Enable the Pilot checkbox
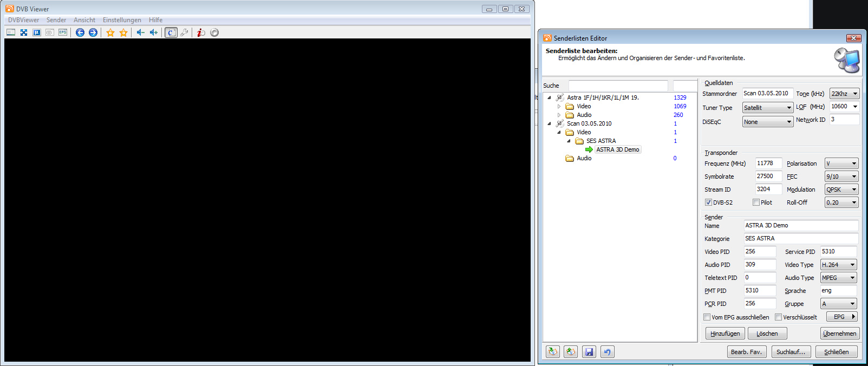This screenshot has height=366, width=868. (756, 202)
